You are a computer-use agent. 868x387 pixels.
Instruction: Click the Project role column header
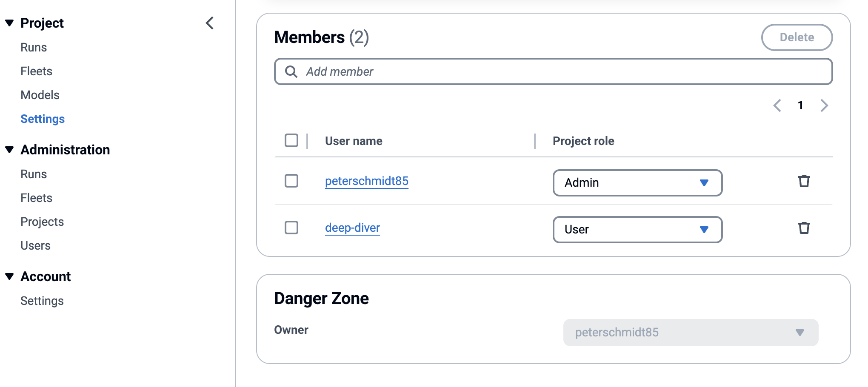pyautogui.click(x=583, y=141)
